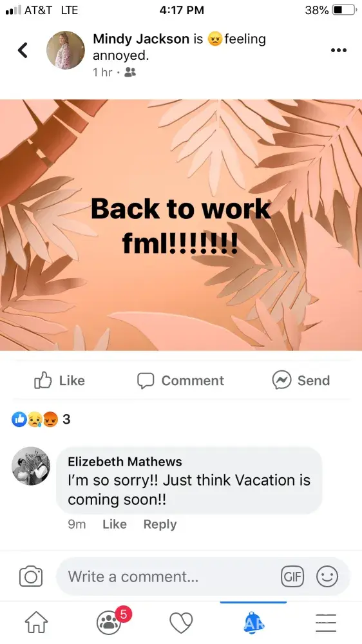Like the post with thumbs-up button

click(x=59, y=381)
